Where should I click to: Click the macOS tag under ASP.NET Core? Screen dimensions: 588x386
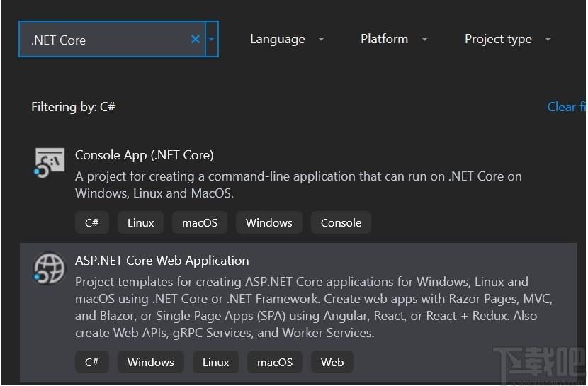pos(275,362)
